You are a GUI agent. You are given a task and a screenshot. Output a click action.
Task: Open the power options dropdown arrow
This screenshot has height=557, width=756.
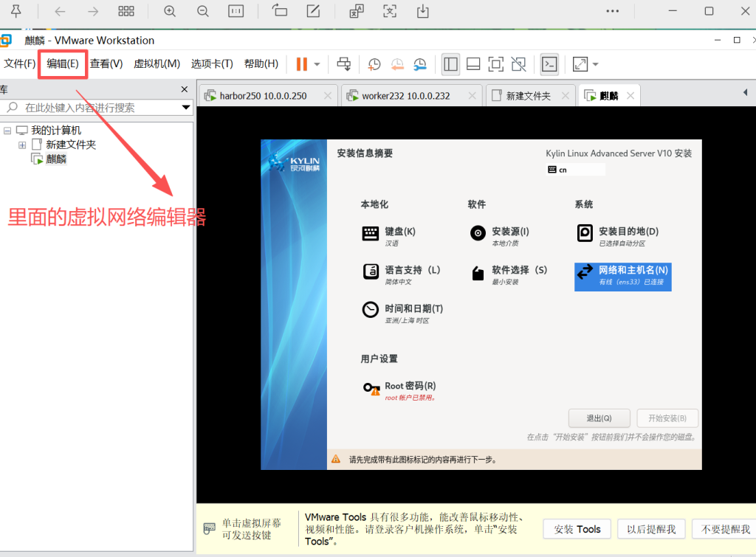317,64
